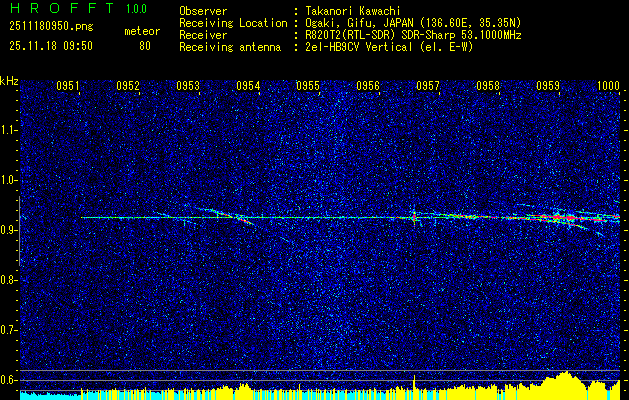This screenshot has width=629, height=400.
Task: Click the Observer field label
Action: point(203,11)
